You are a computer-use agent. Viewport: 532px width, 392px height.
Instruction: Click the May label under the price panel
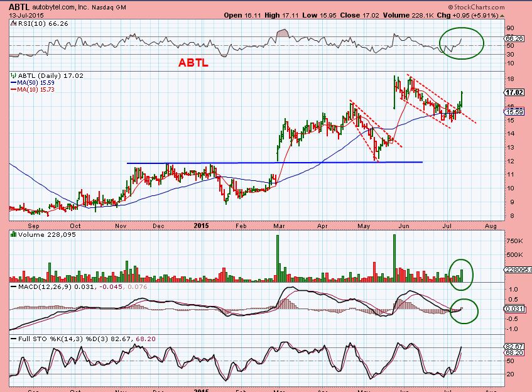click(x=364, y=226)
